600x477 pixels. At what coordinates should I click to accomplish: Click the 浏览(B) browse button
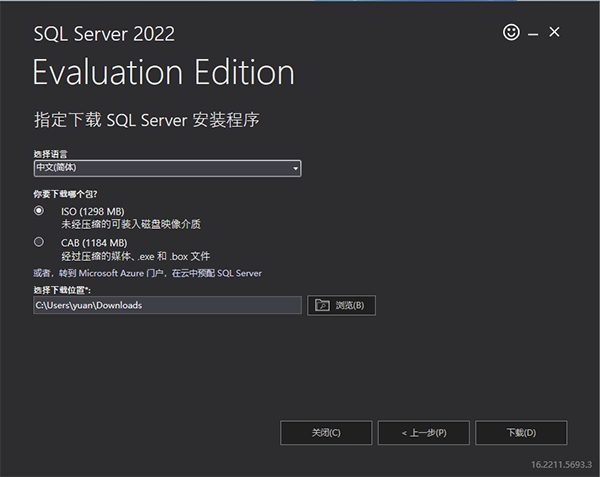point(341,305)
